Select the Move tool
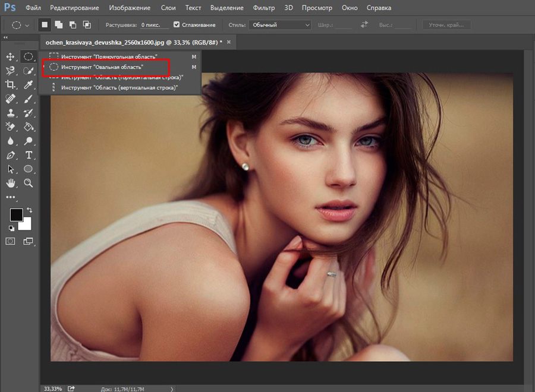Viewport: 535px width, 392px height. [10, 56]
